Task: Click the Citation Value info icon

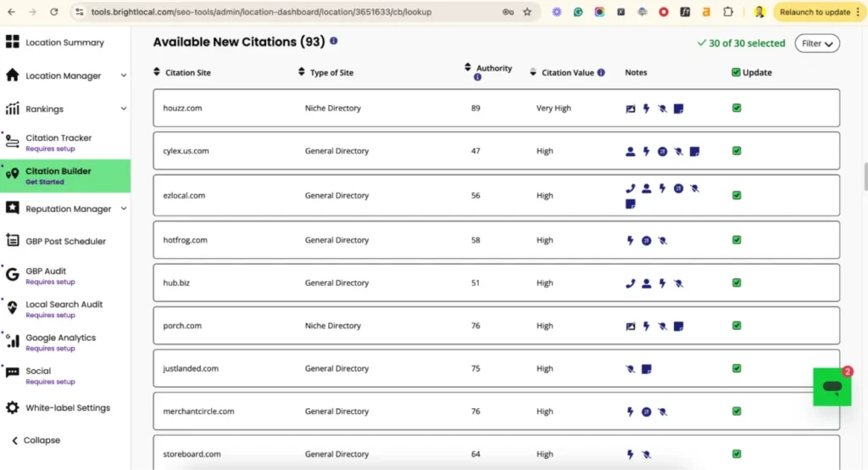Action: (601, 73)
